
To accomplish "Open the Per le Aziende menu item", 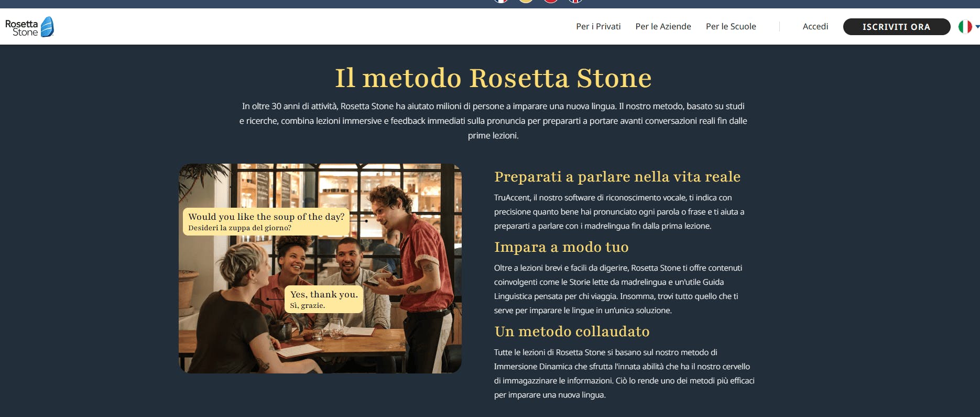I will point(663,27).
